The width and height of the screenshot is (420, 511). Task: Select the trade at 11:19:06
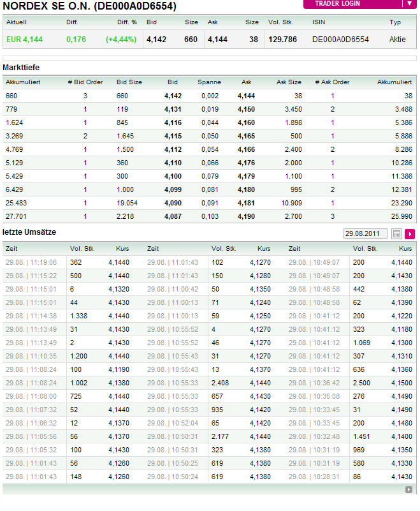[x=31, y=262]
